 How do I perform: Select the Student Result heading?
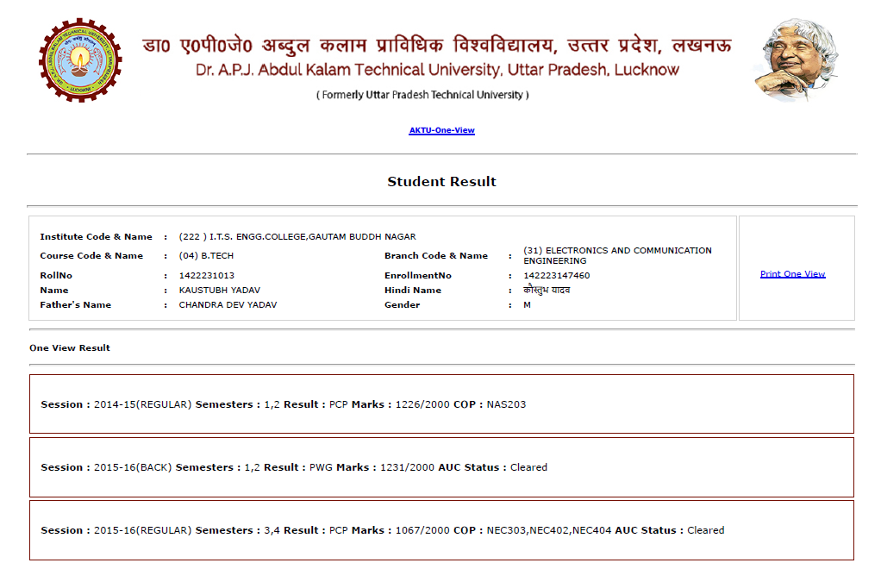tap(441, 182)
